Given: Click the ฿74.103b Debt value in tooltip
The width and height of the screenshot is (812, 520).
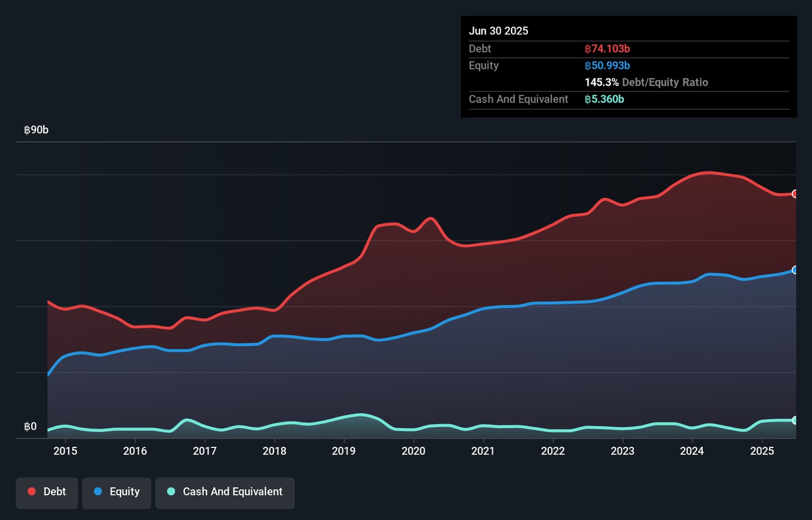Looking at the screenshot, I should click(607, 49).
